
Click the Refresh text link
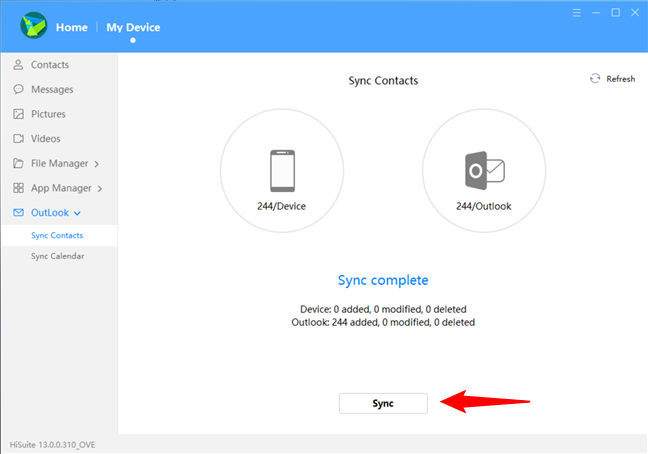(x=620, y=79)
